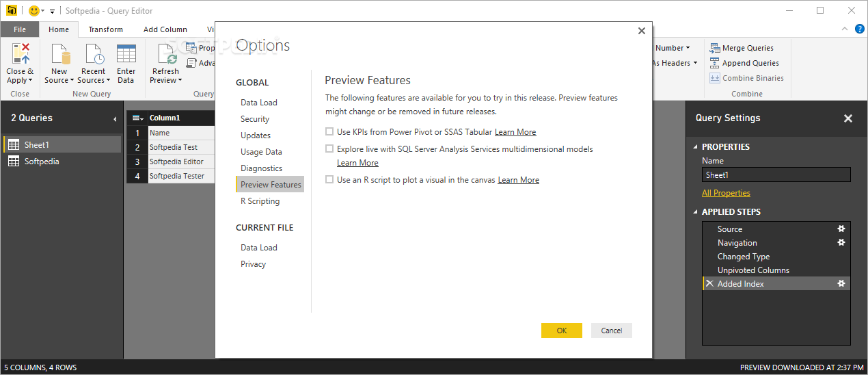Click the table icon beside Sheet1 query
Image resolution: width=868 pixels, height=375 pixels.
pyautogui.click(x=14, y=144)
